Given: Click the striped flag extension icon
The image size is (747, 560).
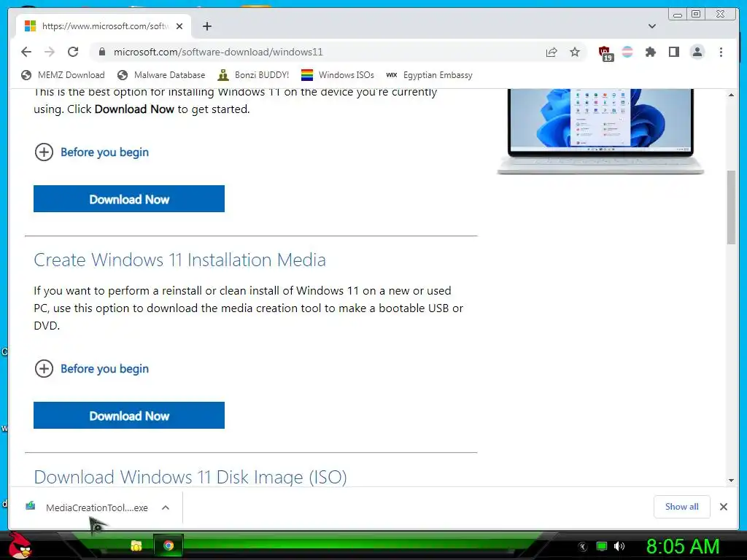Looking at the screenshot, I should [627, 52].
